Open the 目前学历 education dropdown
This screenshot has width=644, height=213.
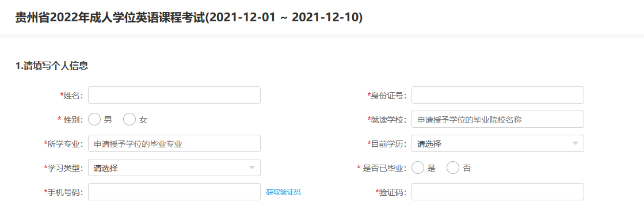pyautogui.click(x=497, y=143)
